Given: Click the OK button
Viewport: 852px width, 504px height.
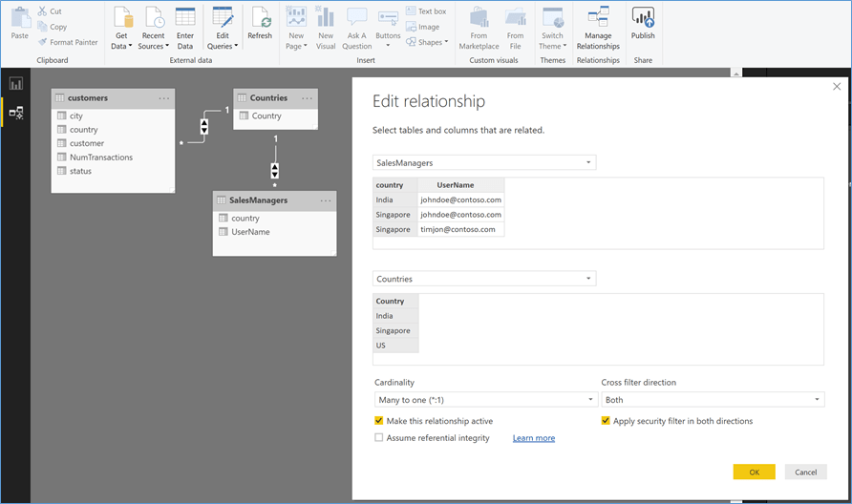Looking at the screenshot, I should 754,472.
